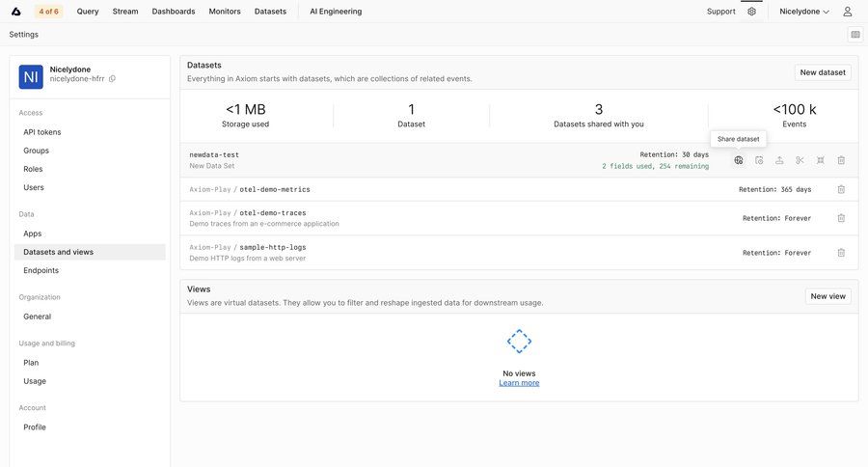
Task: Follow the Learn more link
Action: [x=519, y=383]
